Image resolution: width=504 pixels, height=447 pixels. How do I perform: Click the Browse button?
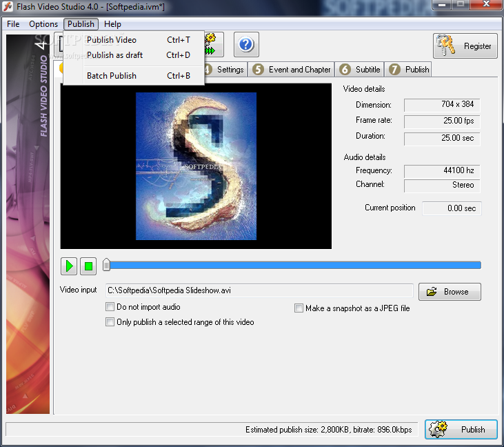450,292
